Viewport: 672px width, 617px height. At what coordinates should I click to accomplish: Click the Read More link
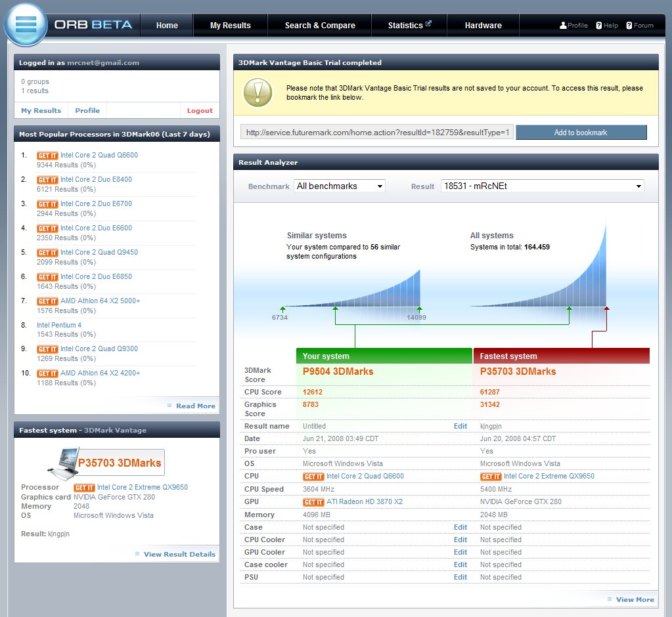click(x=196, y=406)
